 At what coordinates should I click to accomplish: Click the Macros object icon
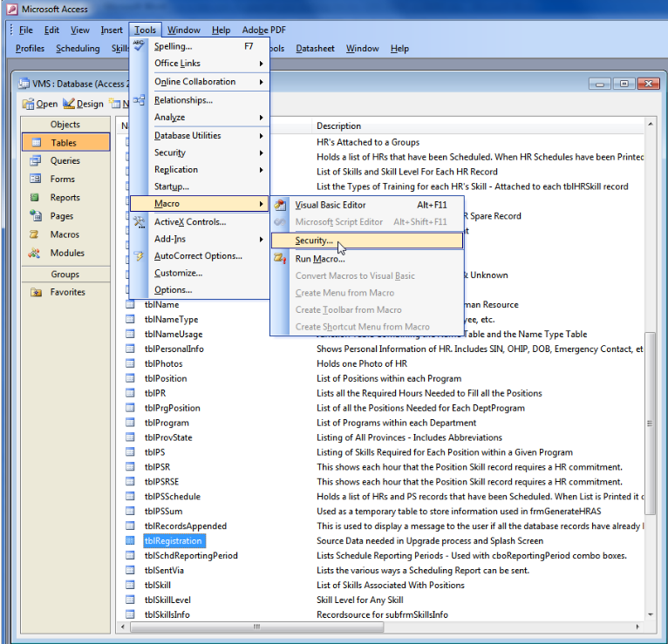click(34, 234)
